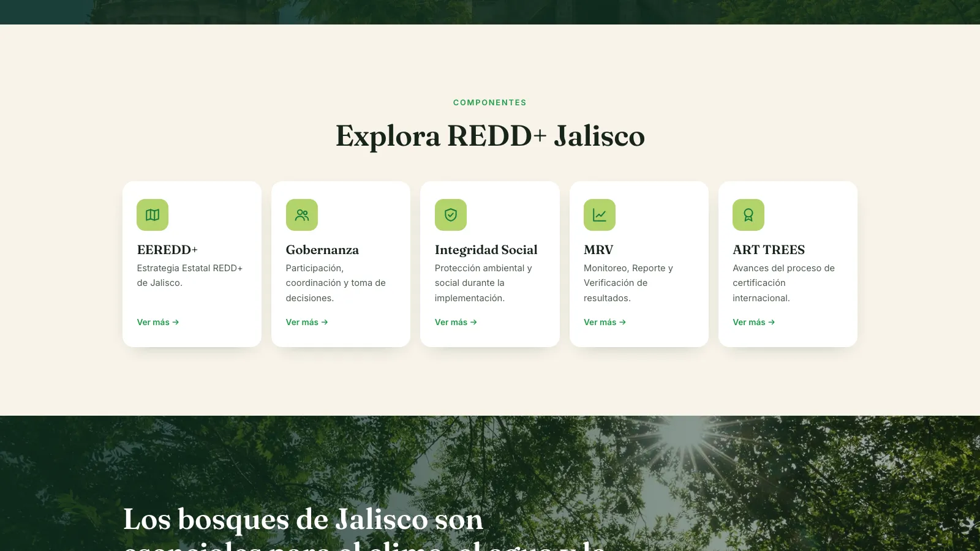Screen dimensions: 980x551
Task: Click the 'Explora REDD+ Jalisco' heading
Action: click(490, 136)
